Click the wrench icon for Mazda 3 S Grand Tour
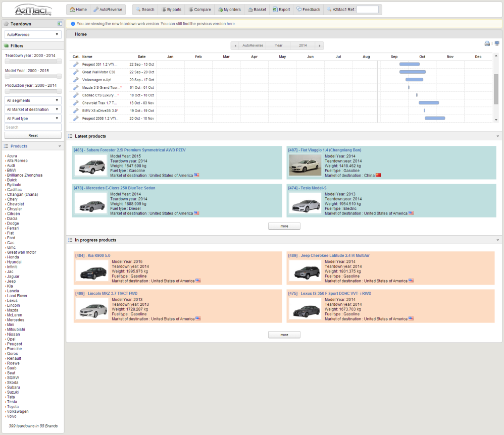Viewport: 504px width, 435px height. point(76,87)
